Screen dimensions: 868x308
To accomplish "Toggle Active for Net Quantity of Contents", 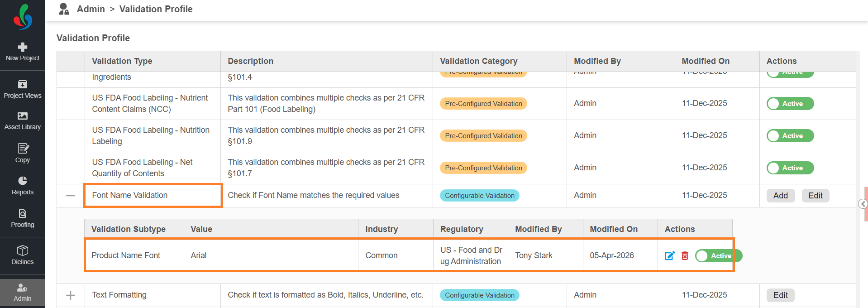I will click(790, 168).
